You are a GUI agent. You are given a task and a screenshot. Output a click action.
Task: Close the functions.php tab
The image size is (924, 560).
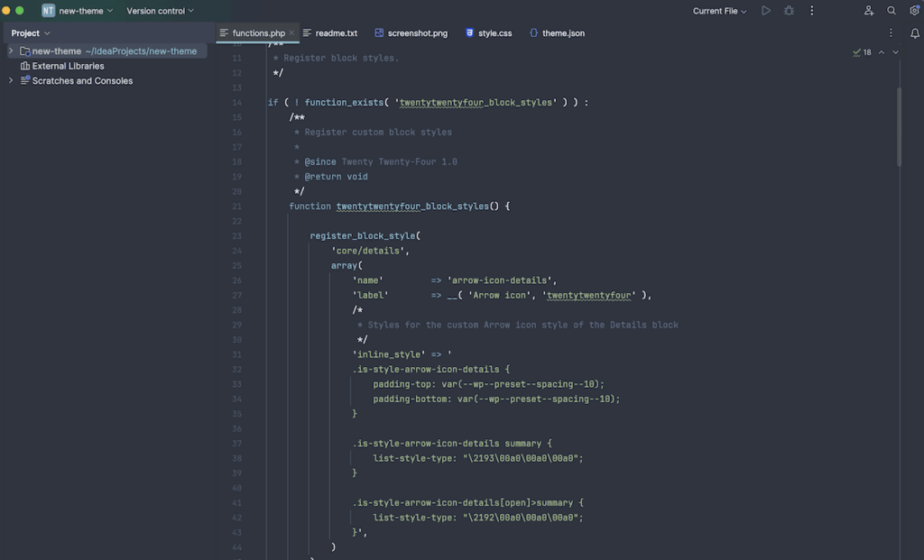point(293,32)
